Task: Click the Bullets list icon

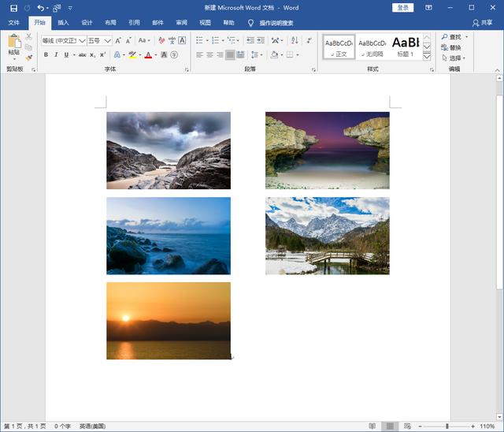Action: click(x=199, y=40)
